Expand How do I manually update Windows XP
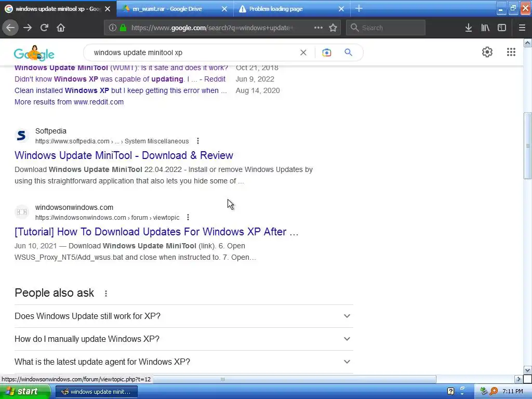Image resolution: width=532 pixels, height=399 pixels. [x=183, y=339]
